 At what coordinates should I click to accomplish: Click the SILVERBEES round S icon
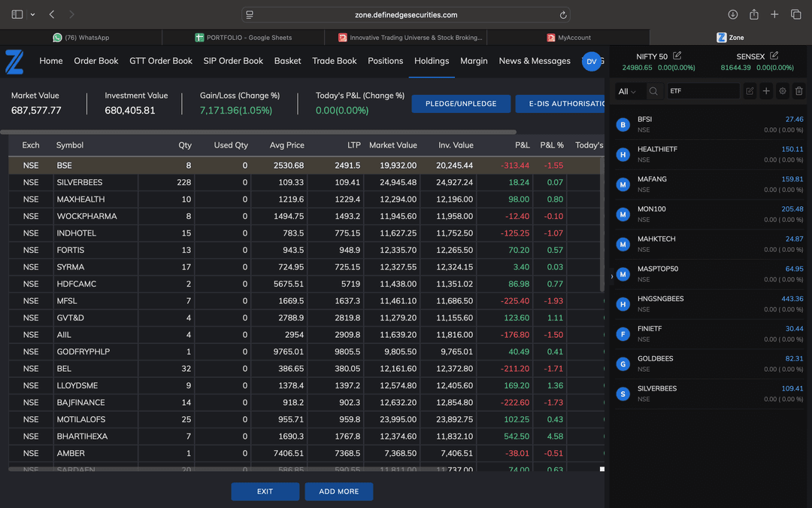[623, 394]
